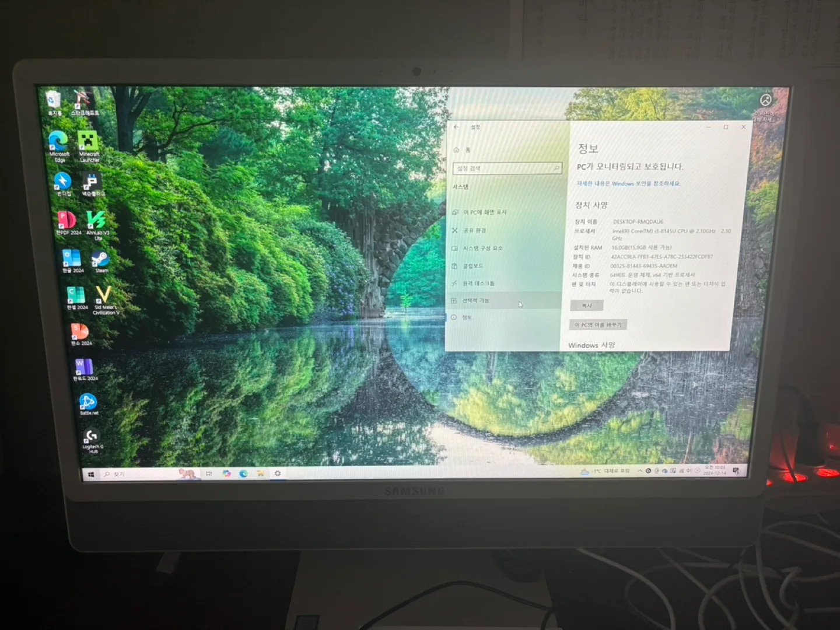The height and width of the screenshot is (630, 840).
Task: Click the 복사 copy button
Action: tap(587, 306)
